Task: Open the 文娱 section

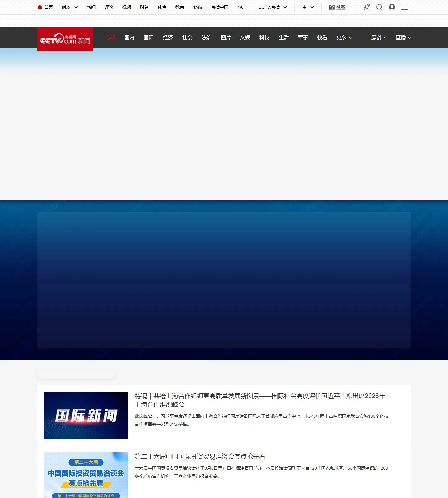Action: pyautogui.click(x=245, y=38)
